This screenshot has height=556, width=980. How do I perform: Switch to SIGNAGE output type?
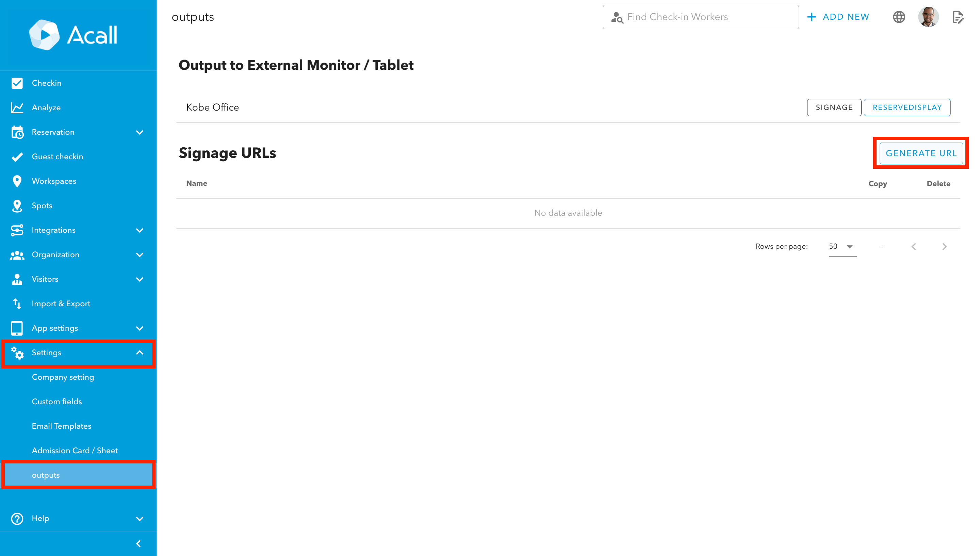click(x=834, y=107)
